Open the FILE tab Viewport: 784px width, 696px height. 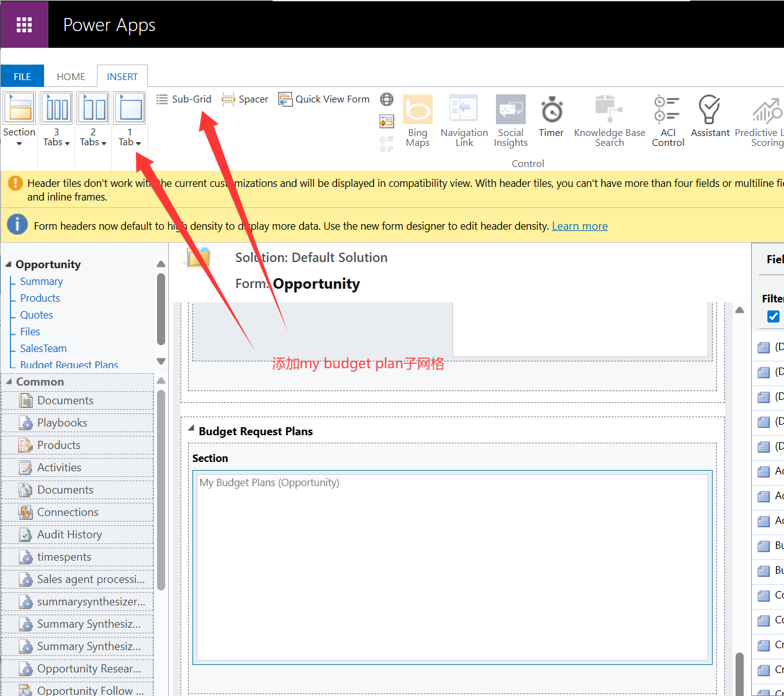[x=22, y=76]
